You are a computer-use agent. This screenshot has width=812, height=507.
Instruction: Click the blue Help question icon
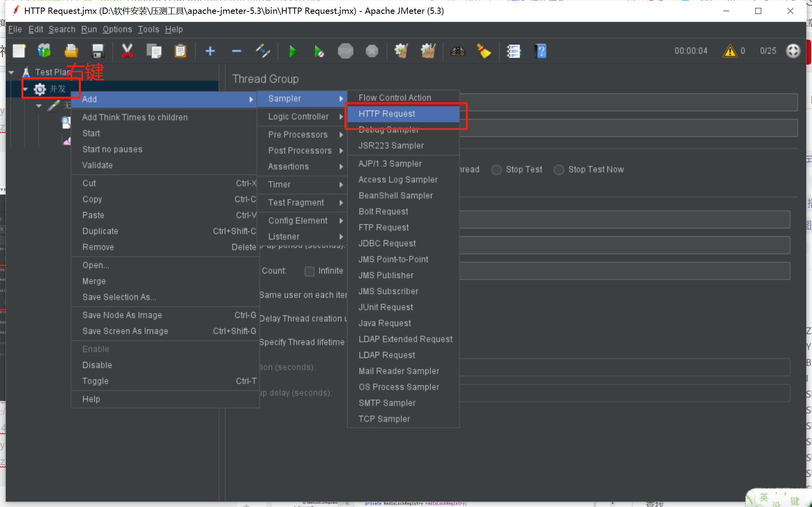coord(540,51)
